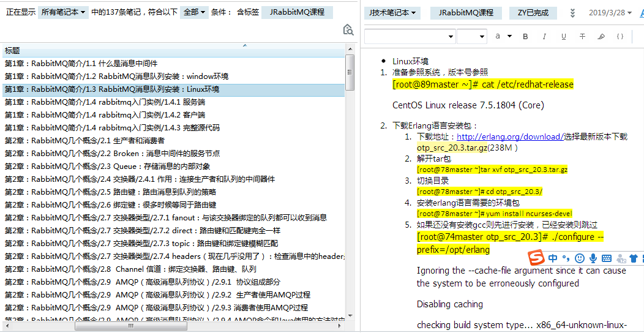Activate Sogou voice input microphone
Image resolution: width=644 pixels, height=333 pixels.
[x=593, y=258]
